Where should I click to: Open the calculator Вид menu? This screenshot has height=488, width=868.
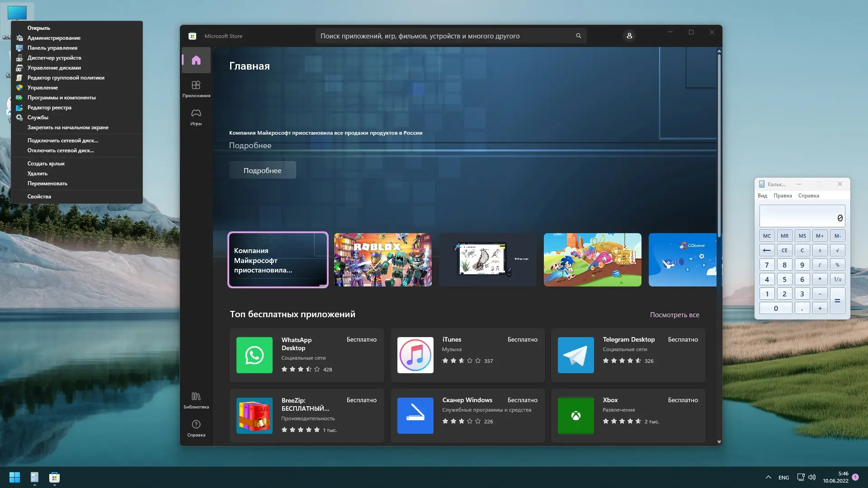[762, 196]
